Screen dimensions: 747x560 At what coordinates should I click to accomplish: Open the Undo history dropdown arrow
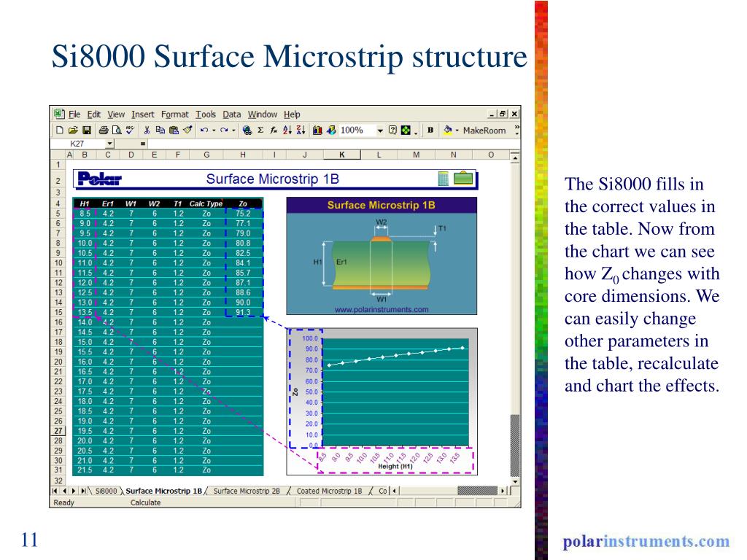[x=214, y=131]
